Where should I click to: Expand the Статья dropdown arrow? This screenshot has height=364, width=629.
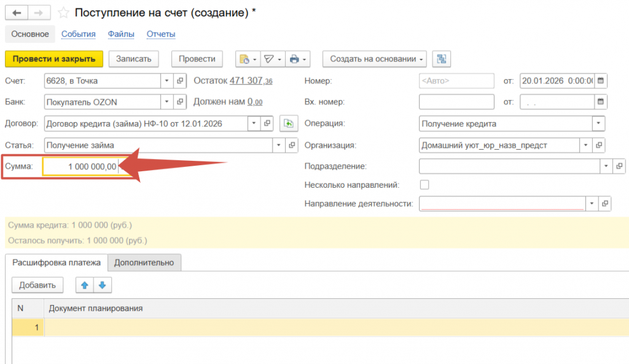(279, 145)
